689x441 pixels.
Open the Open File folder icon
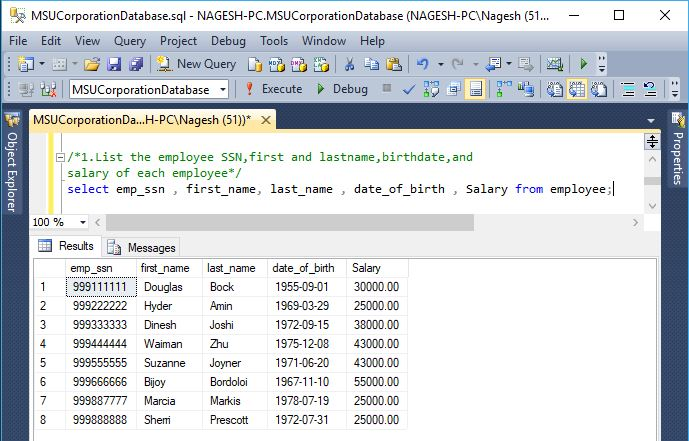click(92, 65)
